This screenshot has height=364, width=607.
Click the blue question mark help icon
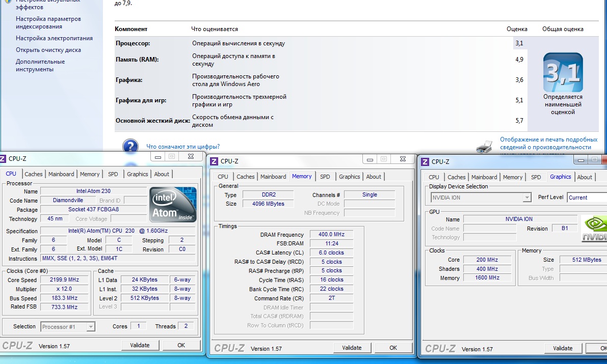(x=130, y=146)
